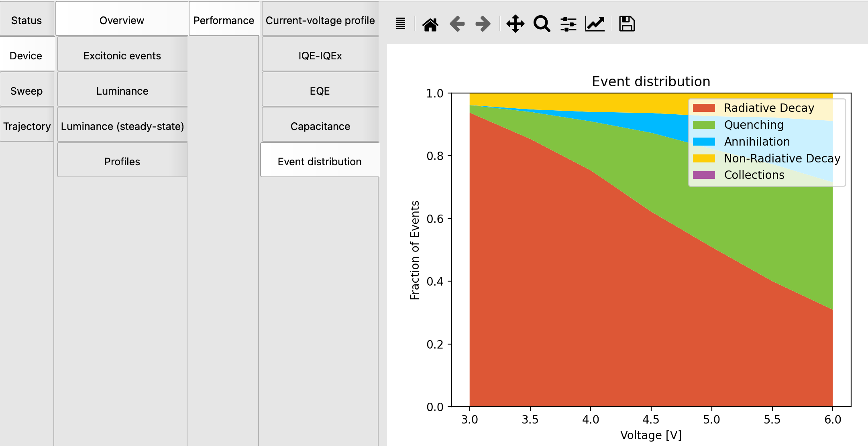The image size is (868, 446).
Task: Activate the Pan move-arrows tool
Action: pos(515,24)
